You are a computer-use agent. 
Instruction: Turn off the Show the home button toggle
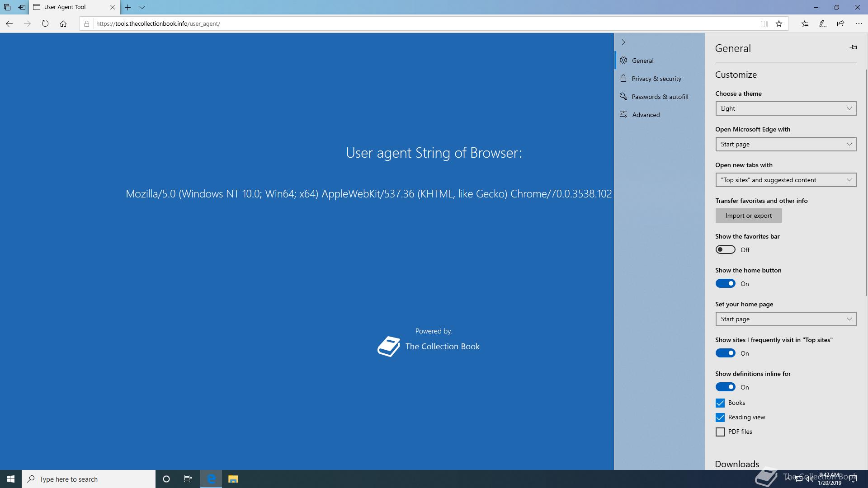(x=725, y=283)
